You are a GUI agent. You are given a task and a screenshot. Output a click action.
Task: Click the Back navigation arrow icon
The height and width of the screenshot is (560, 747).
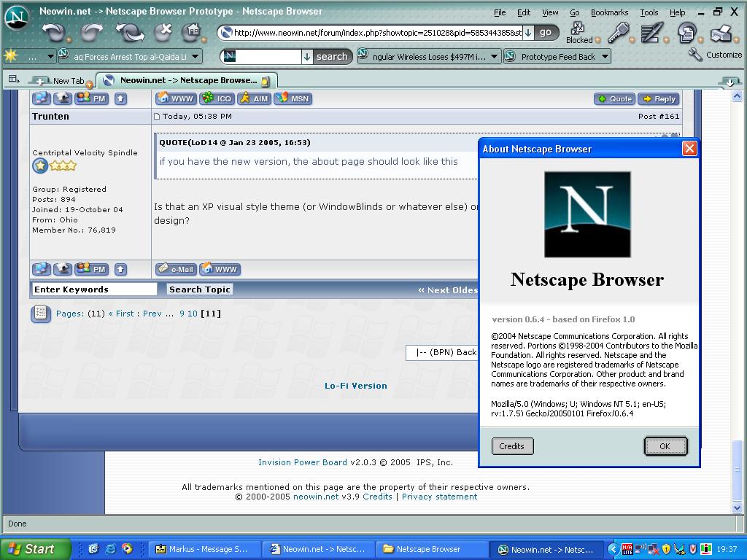coord(54,33)
